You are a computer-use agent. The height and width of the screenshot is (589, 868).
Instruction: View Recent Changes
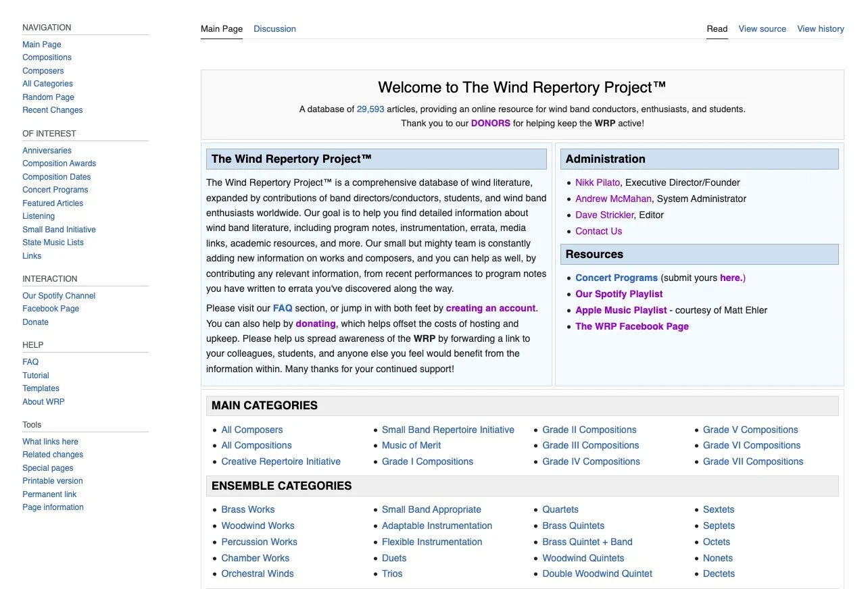point(53,110)
